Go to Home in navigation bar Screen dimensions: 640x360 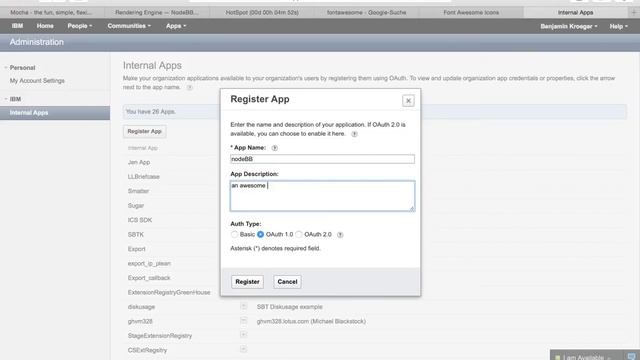click(x=45, y=26)
